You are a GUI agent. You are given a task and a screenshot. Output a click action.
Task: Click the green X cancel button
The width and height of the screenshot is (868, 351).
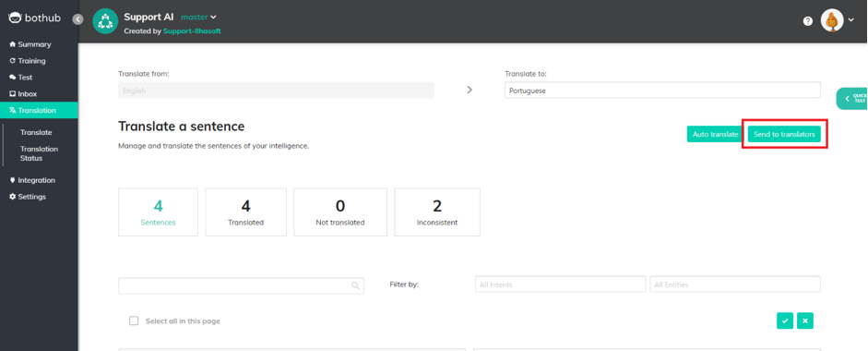coord(805,321)
